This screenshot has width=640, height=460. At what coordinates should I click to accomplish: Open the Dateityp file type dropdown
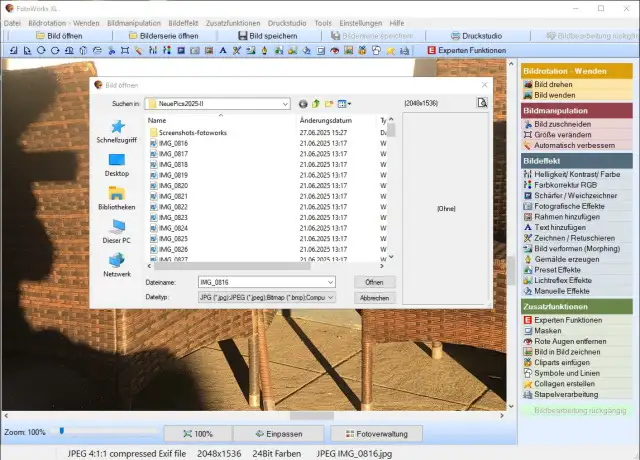(x=330, y=298)
